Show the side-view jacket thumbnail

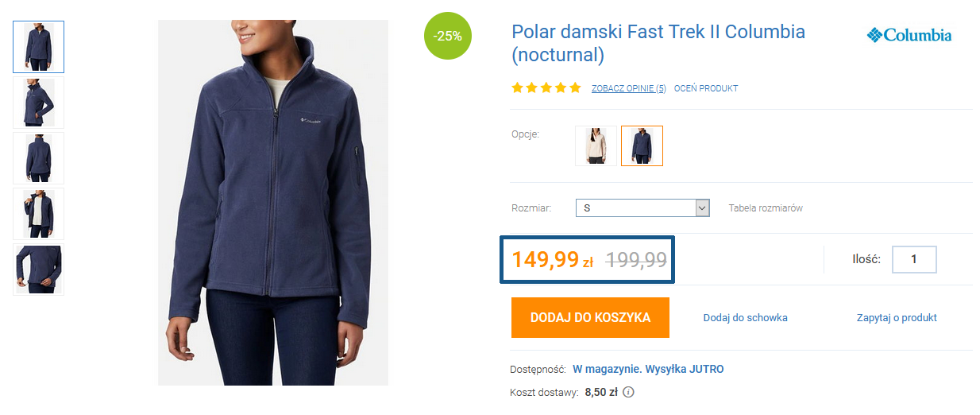click(38, 103)
